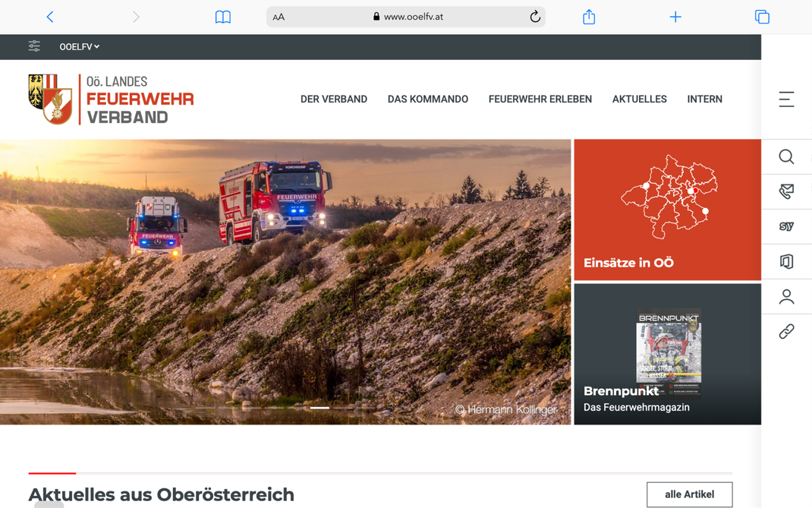Click FEUERWEHR ERLEBEN in the navigation
812x508 pixels.
click(x=540, y=99)
